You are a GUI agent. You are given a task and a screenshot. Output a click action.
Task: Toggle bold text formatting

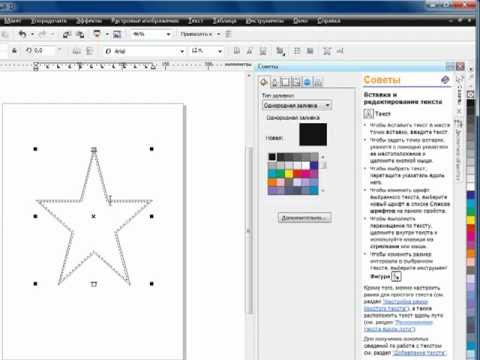point(237,51)
